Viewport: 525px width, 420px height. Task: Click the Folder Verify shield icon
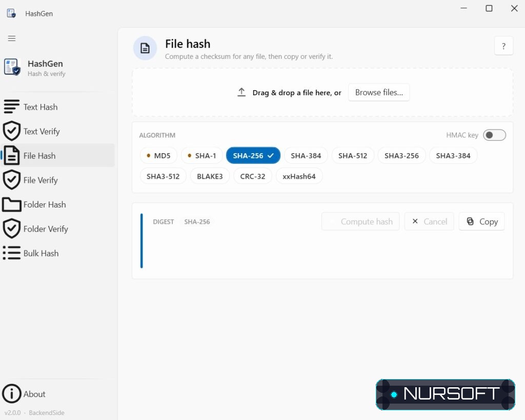(12, 229)
